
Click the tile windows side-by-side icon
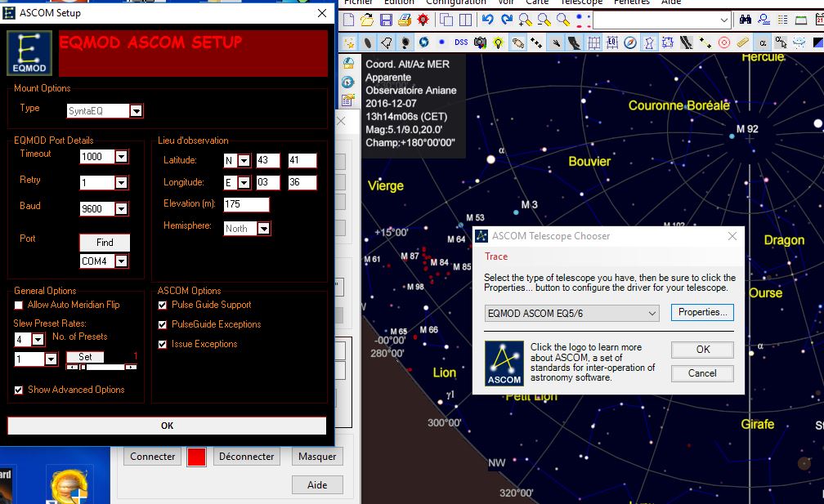coord(465,20)
